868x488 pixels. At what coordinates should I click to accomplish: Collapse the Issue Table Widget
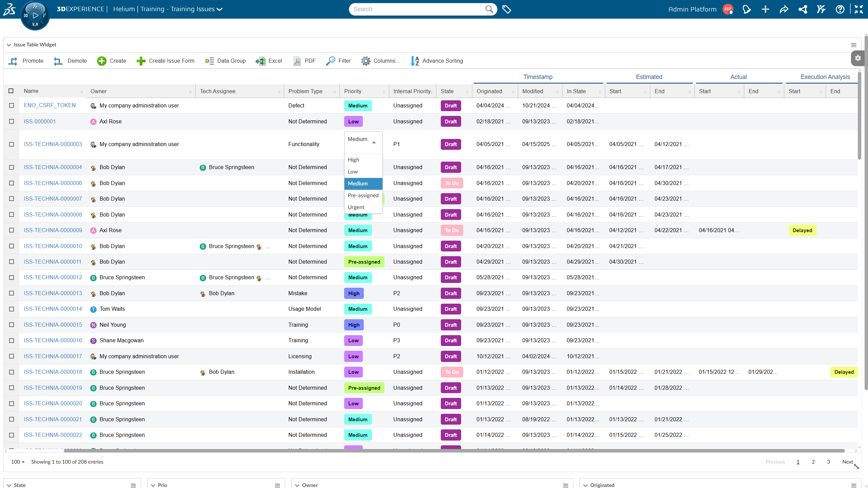click(8, 44)
